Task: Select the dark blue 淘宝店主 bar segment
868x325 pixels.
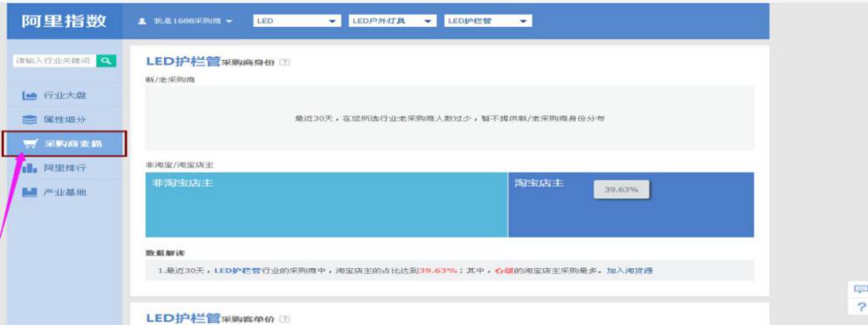Action: tap(631, 205)
